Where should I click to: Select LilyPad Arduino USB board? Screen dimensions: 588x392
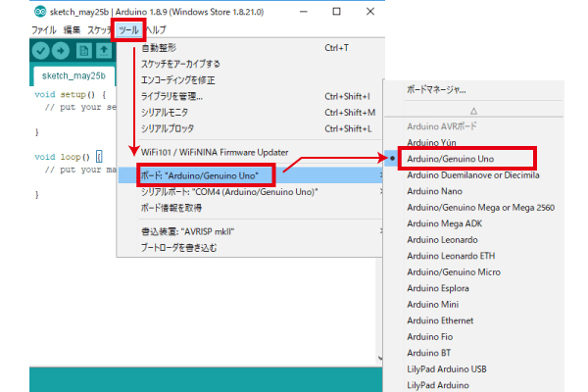(x=474, y=369)
